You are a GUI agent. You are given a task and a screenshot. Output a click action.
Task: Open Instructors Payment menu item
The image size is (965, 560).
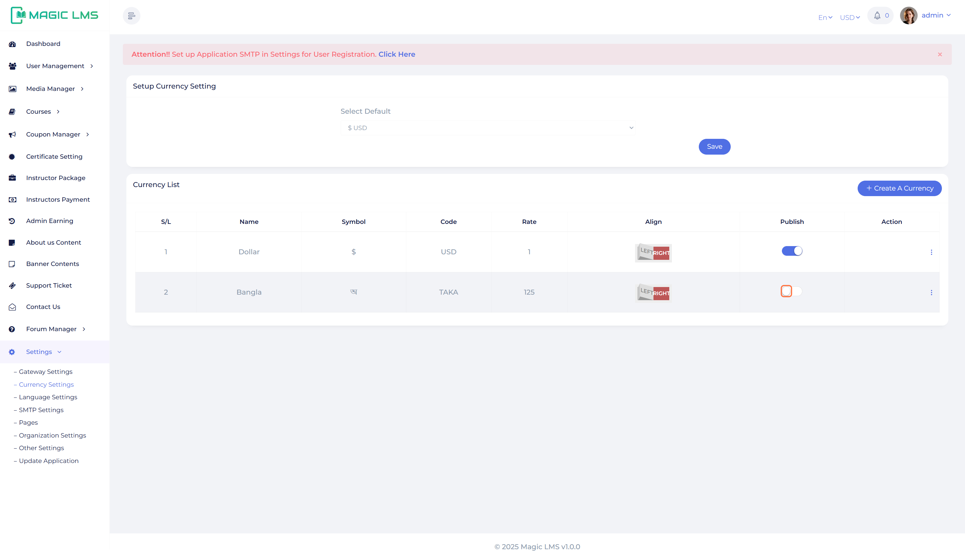(x=58, y=200)
